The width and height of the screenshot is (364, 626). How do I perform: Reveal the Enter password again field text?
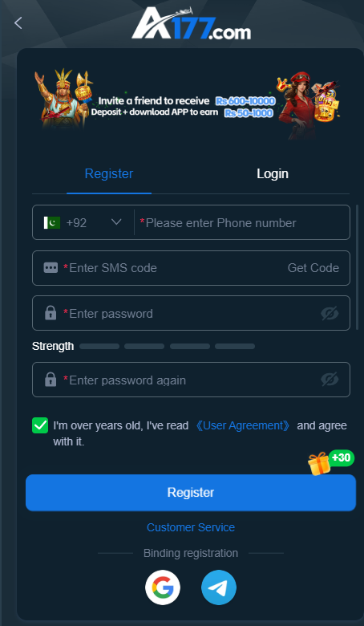pyautogui.click(x=330, y=380)
